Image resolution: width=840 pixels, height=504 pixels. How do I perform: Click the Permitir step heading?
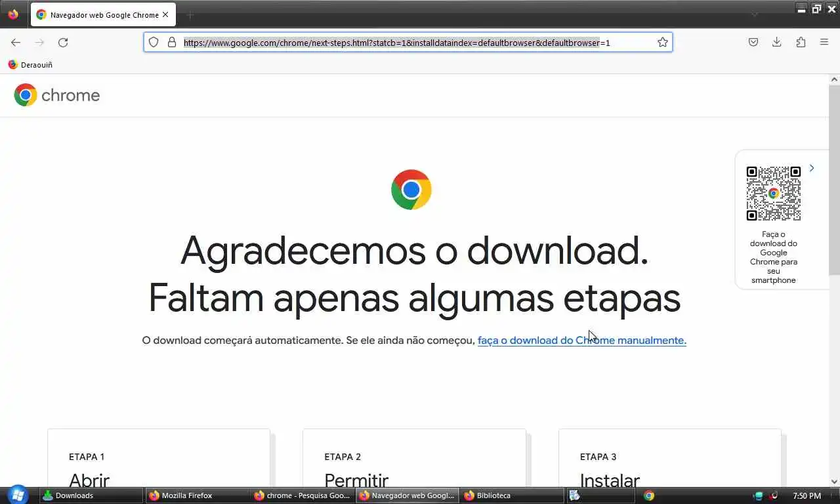tap(356, 480)
